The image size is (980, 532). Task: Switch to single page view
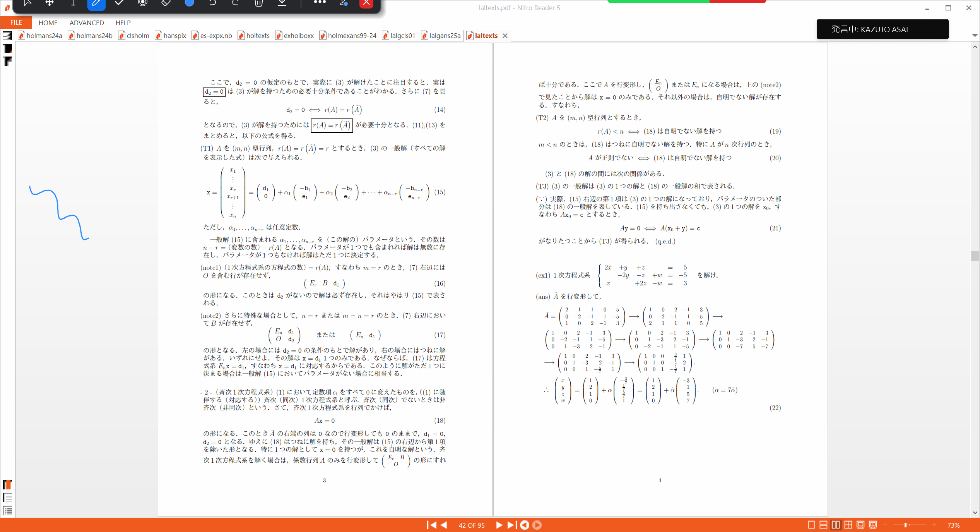click(x=811, y=525)
